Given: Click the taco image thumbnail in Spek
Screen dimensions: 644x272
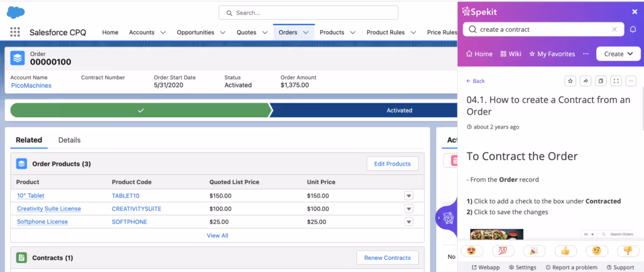Looking at the screenshot, I should point(497,235).
